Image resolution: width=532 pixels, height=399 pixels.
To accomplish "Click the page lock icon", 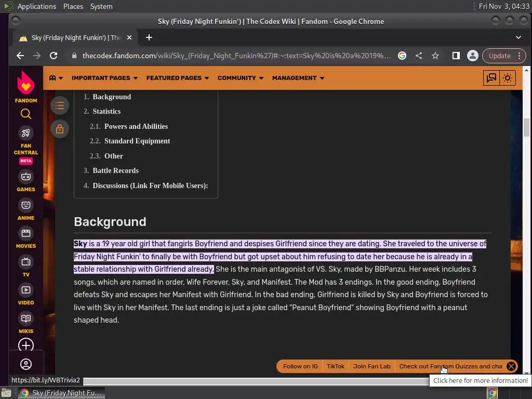I will [60, 129].
